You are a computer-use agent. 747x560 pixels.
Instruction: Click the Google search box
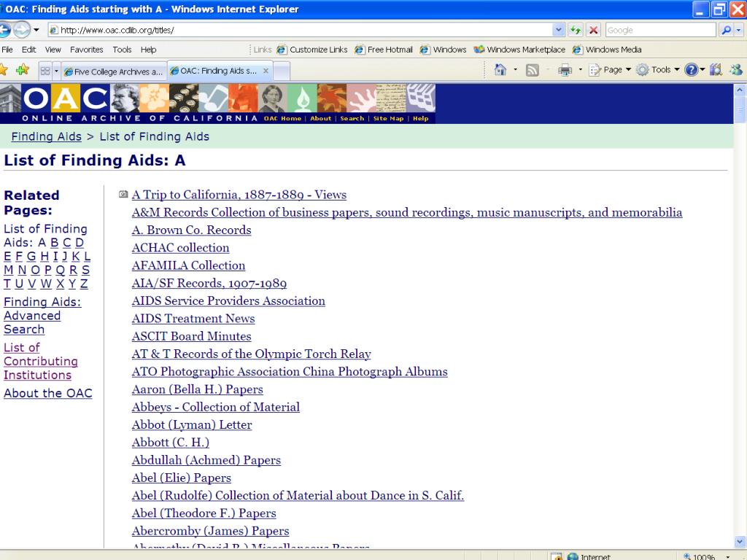[660, 30]
